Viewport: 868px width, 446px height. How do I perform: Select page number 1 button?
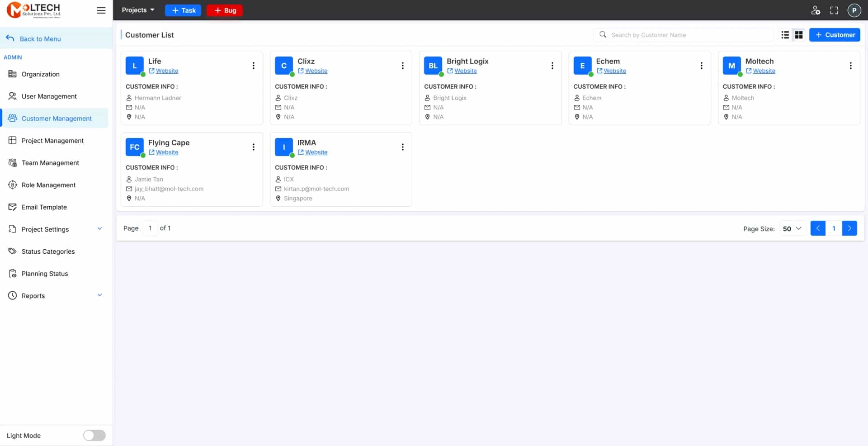pyautogui.click(x=834, y=228)
